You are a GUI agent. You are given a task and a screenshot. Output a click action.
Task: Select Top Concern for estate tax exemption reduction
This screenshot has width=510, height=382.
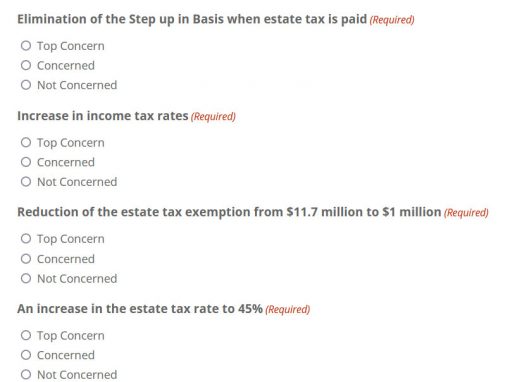[x=26, y=239]
